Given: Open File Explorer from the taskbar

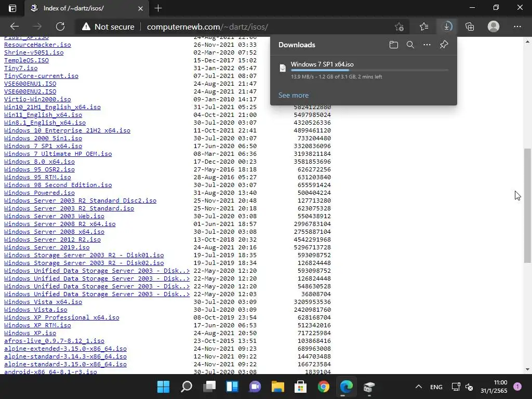Looking at the screenshot, I should (277, 387).
